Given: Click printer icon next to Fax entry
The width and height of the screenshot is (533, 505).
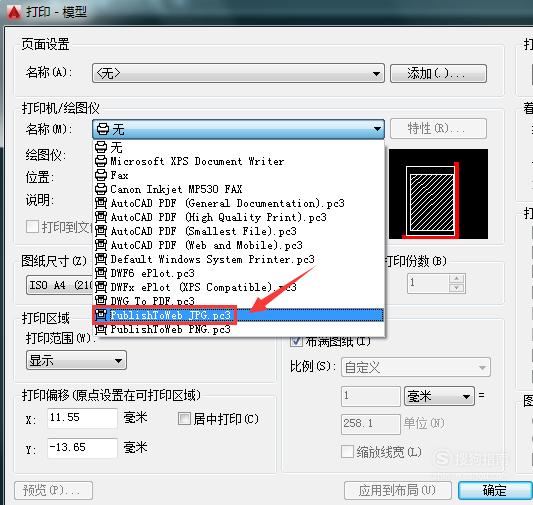Looking at the screenshot, I should tap(101, 175).
